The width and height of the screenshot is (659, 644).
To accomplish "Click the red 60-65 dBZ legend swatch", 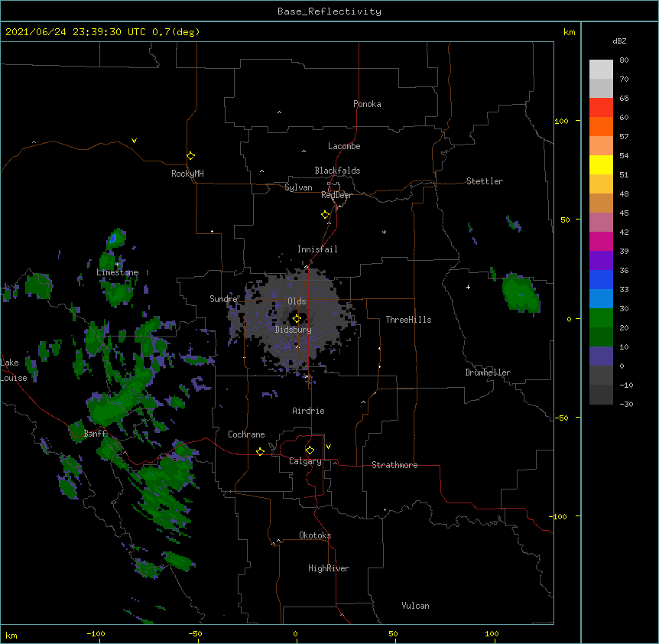I will click(x=601, y=108).
